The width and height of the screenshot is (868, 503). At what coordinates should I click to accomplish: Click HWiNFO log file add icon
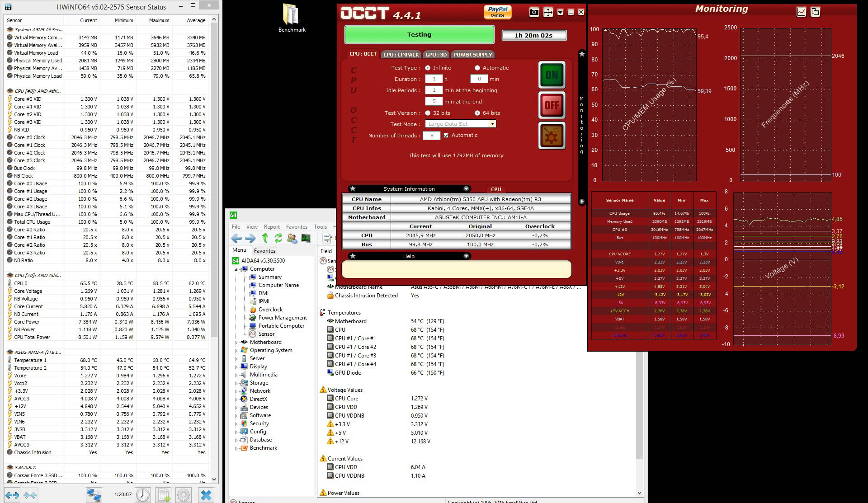163,495
